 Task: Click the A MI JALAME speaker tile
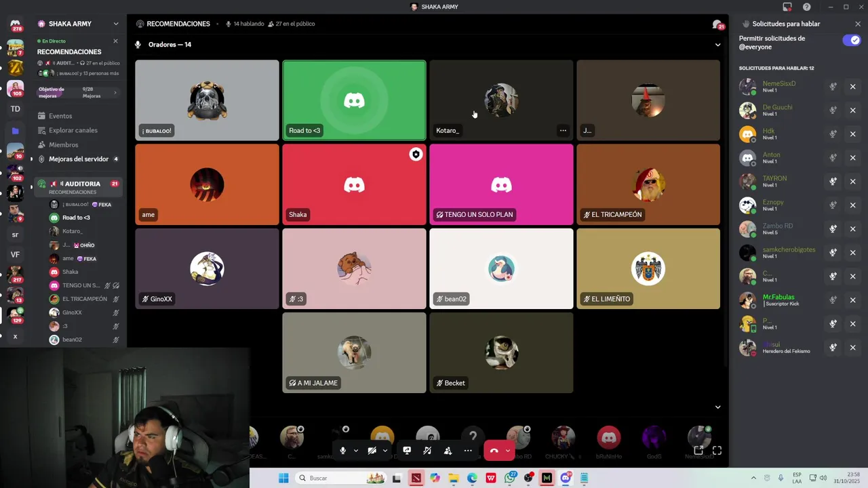click(354, 352)
